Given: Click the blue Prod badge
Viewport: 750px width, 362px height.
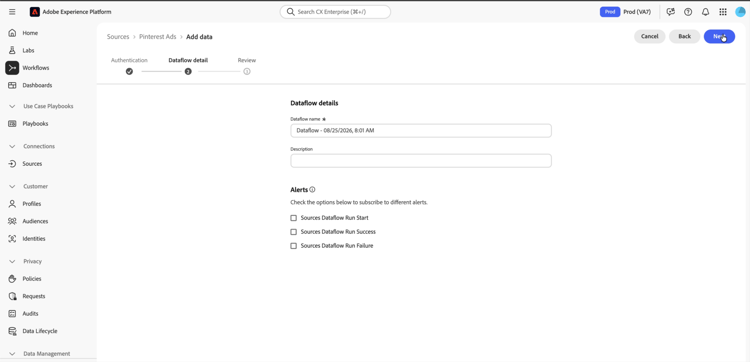Looking at the screenshot, I should coord(610,12).
